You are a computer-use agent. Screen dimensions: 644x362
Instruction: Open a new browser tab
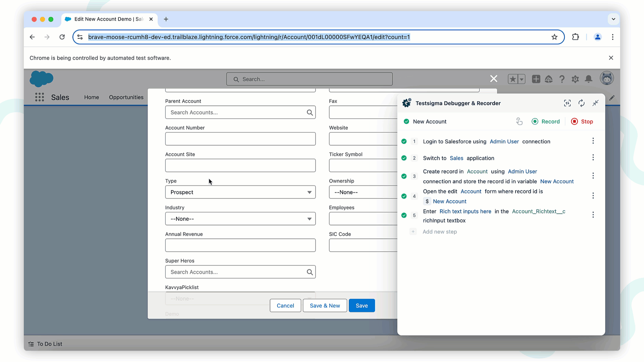click(166, 19)
